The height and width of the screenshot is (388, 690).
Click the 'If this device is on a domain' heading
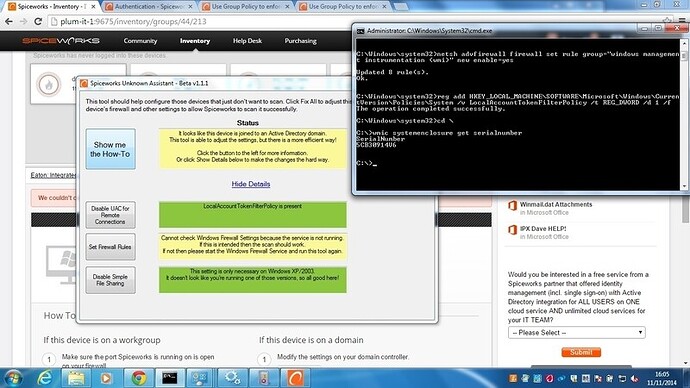(311, 340)
